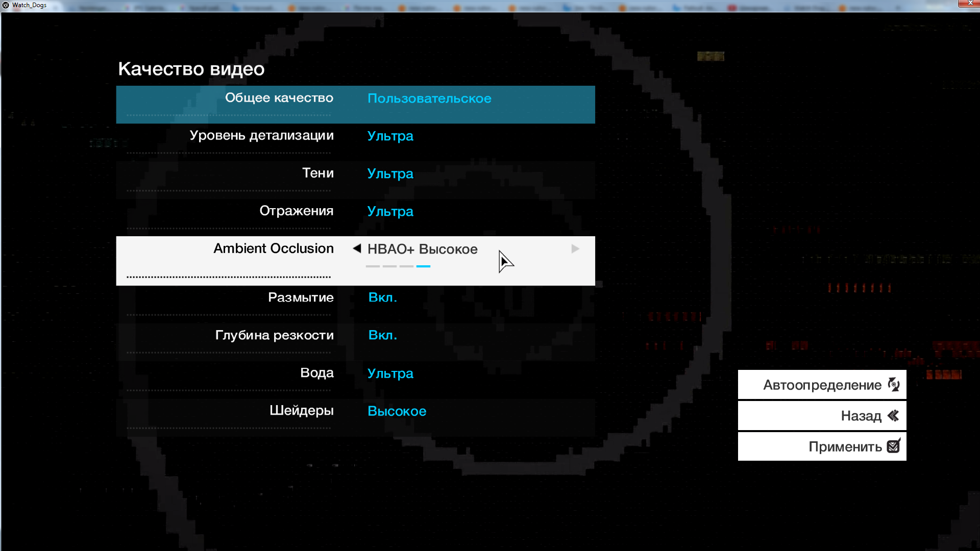Toggle the Глубина резкости depth of field setting
The image size is (980, 551).
(x=355, y=342)
